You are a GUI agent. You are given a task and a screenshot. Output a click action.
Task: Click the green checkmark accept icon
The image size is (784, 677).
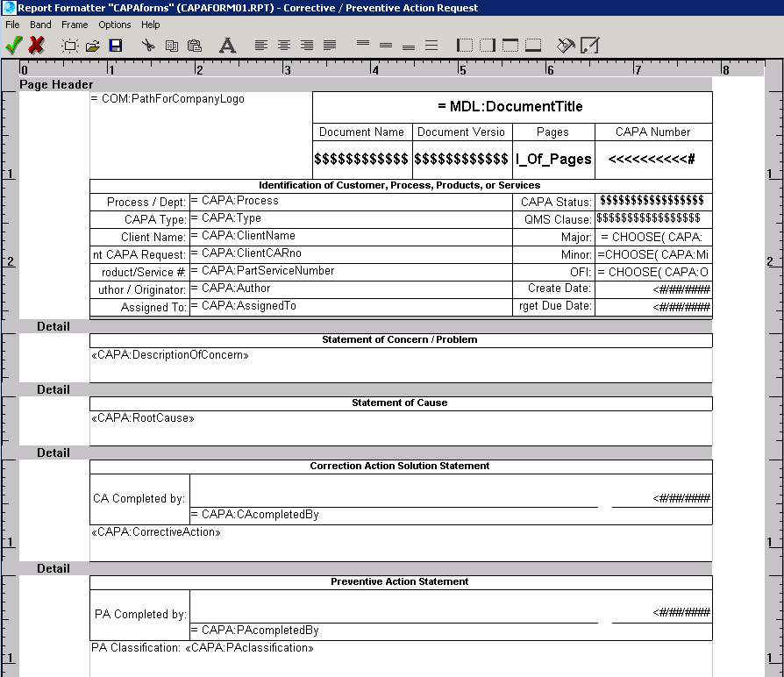click(x=13, y=45)
